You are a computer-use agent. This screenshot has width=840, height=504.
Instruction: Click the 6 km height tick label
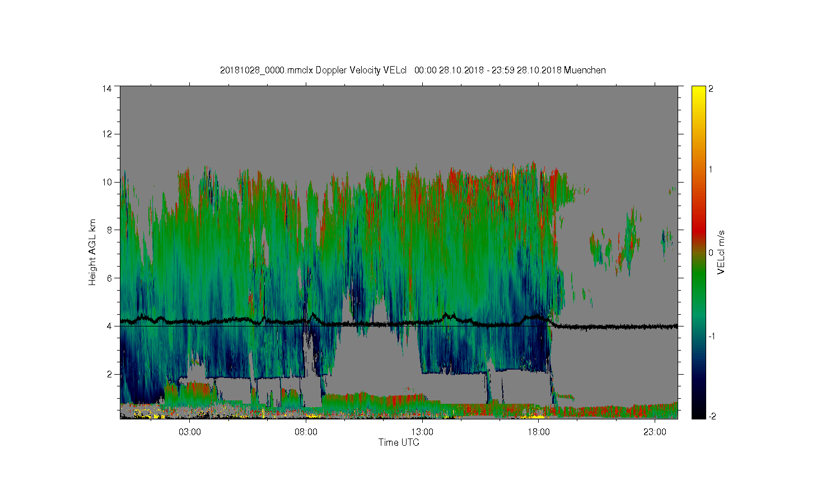click(110, 278)
